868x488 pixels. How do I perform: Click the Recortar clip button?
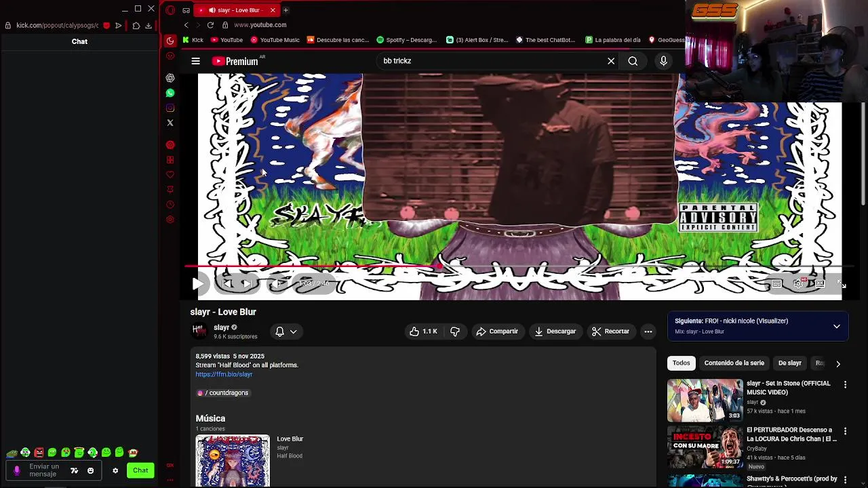610,331
